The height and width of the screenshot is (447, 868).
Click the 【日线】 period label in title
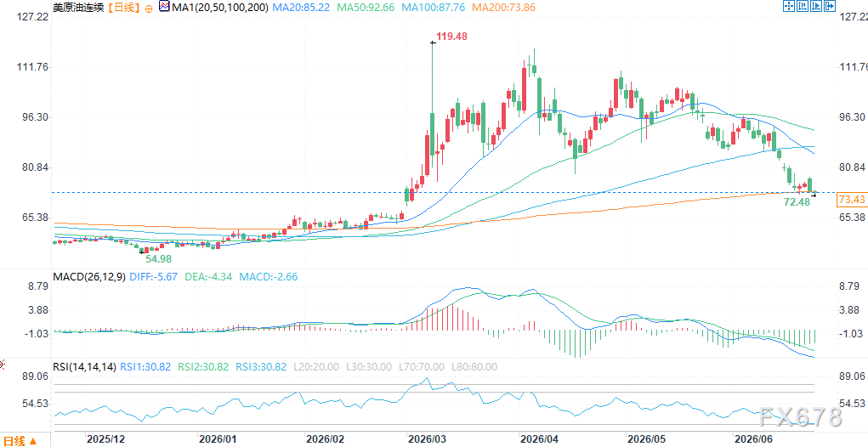point(123,8)
